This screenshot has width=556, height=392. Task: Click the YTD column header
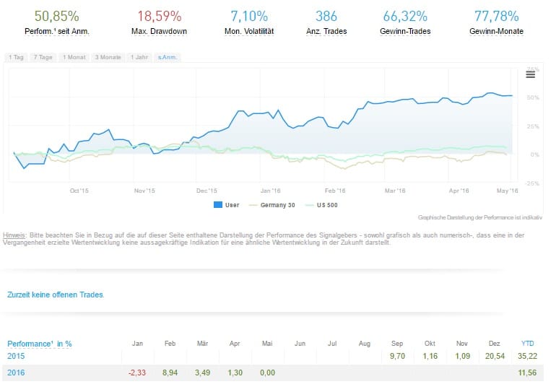pos(528,344)
